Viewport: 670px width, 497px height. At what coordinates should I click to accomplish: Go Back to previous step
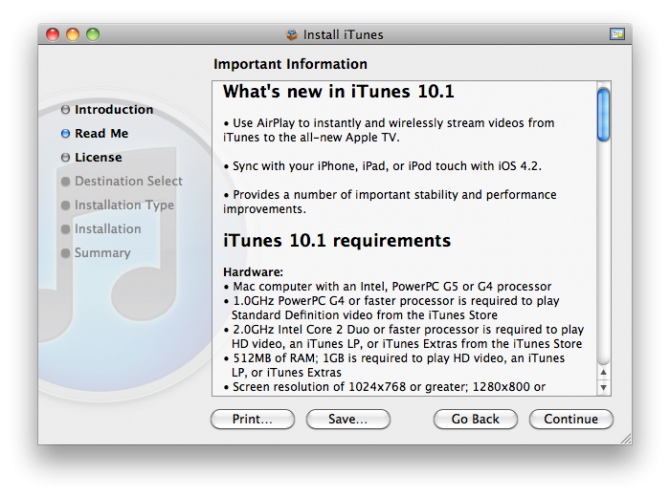pyautogui.click(x=475, y=419)
